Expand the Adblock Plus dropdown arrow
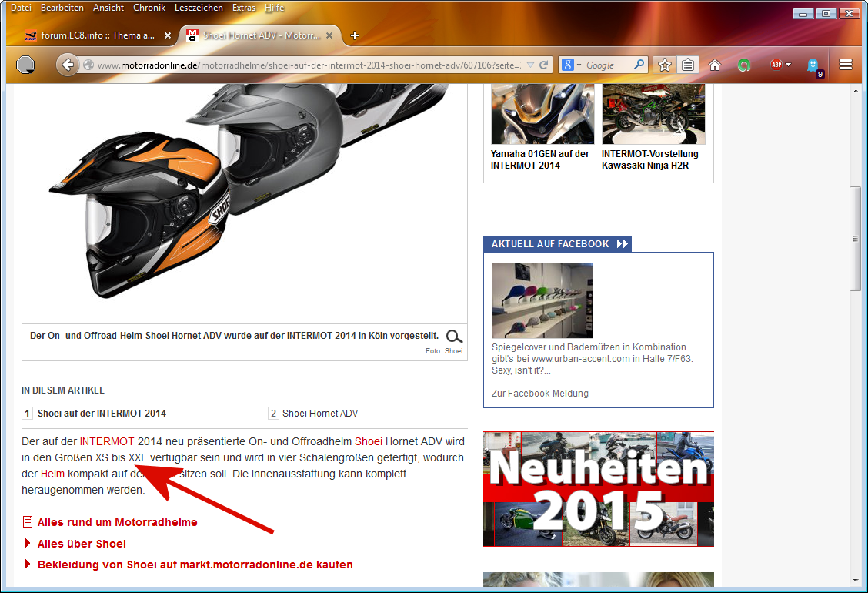The width and height of the screenshot is (868, 593). pyautogui.click(x=789, y=65)
